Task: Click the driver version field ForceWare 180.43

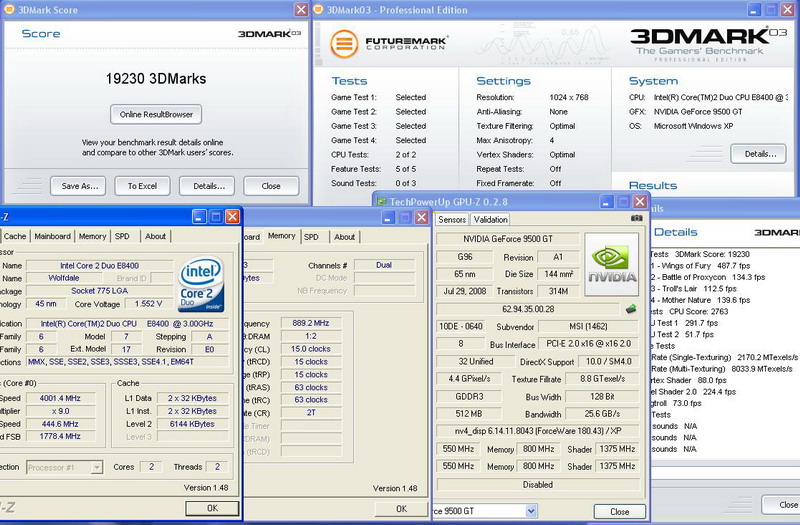Action: coord(538,431)
